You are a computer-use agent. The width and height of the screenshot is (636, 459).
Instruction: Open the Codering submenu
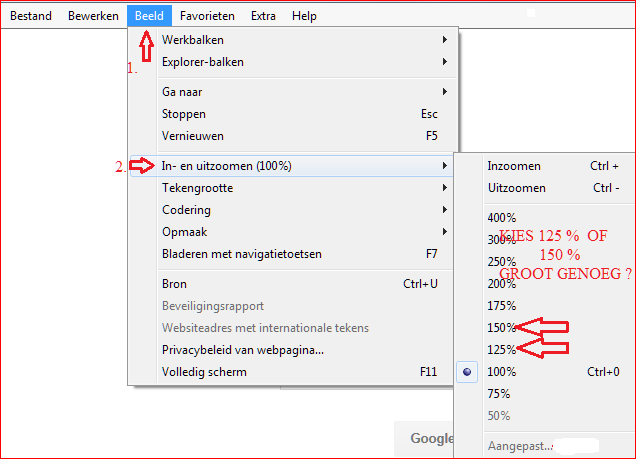(187, 210)
